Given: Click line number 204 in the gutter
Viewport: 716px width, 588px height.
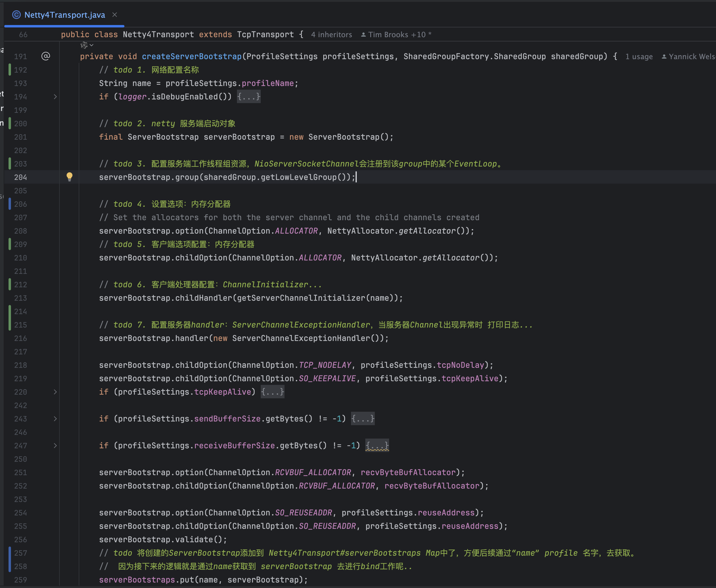Looking at the screenshot, I should click(20, 177).
